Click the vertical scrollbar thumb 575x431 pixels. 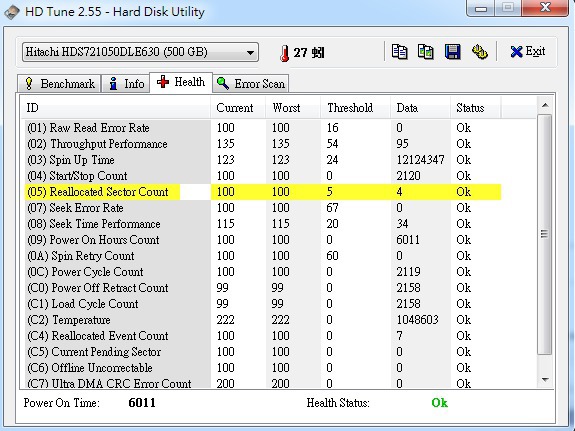[545, 234]
